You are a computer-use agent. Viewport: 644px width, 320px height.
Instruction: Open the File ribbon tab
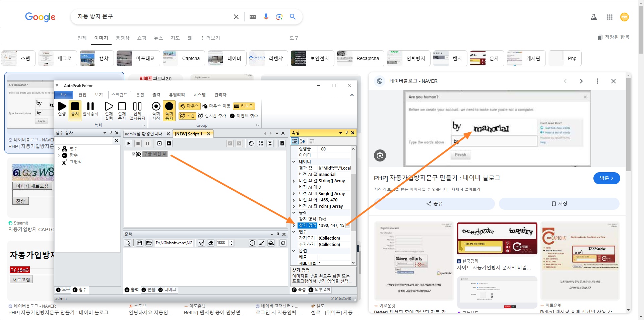(x=63, y=95)
